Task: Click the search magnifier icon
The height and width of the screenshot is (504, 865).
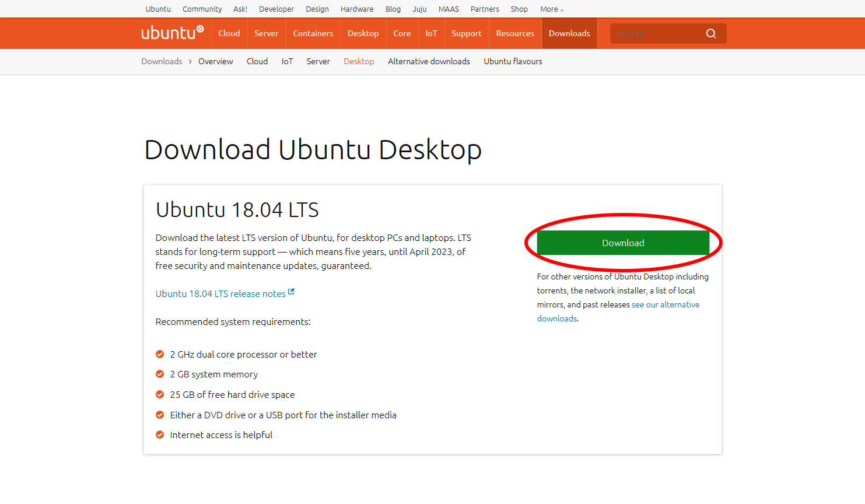Action: (711, 34)
